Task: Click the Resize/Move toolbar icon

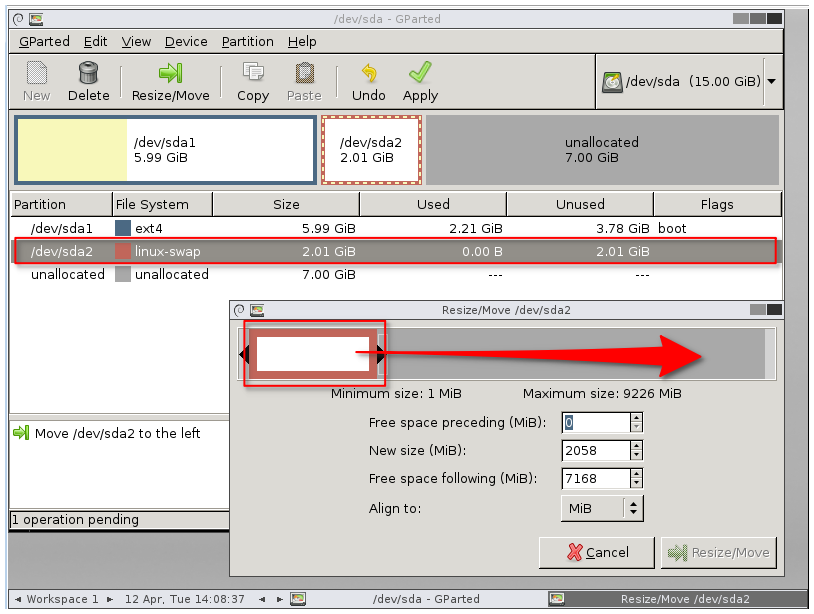Action: click(x=170, y=73)
